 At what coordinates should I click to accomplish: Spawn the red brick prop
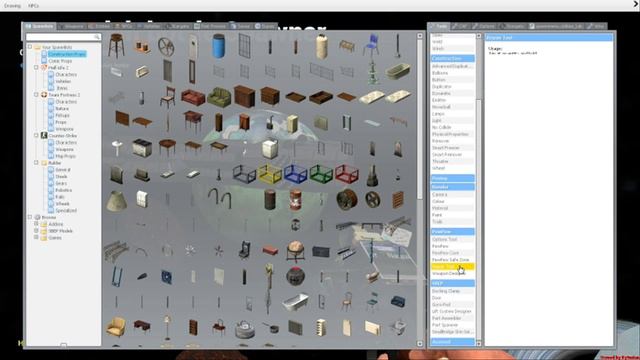point(270,250)
